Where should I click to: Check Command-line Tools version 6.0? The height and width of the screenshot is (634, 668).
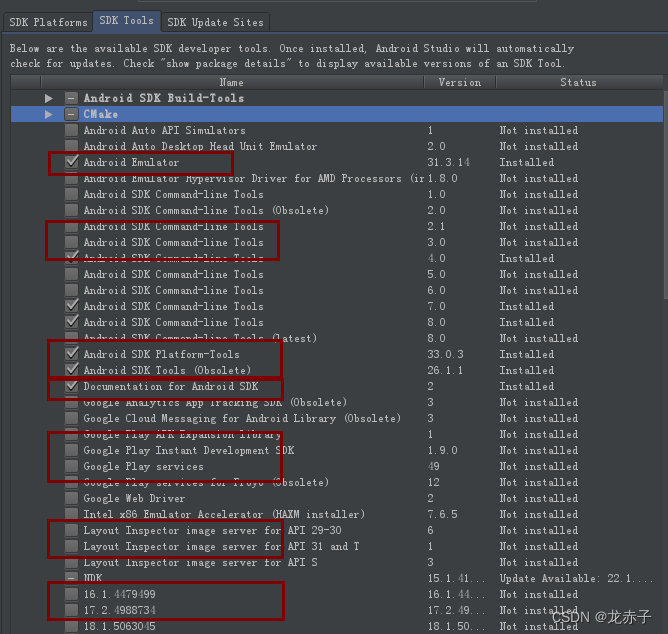72,290
